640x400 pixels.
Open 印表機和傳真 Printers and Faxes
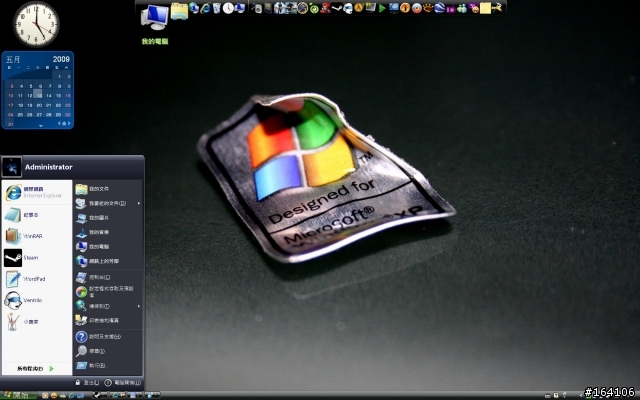108,320
